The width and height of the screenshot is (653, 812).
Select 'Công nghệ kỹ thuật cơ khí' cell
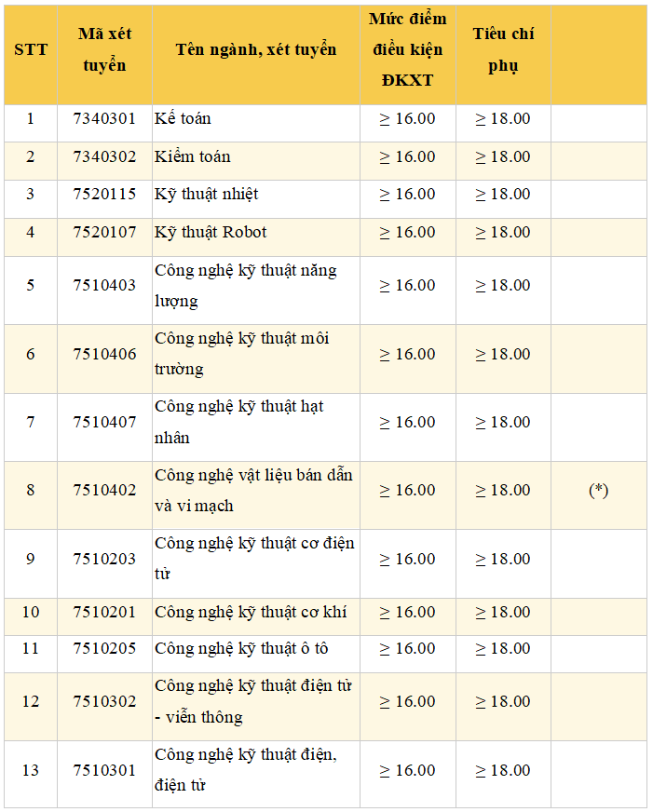tap(256, 617)
